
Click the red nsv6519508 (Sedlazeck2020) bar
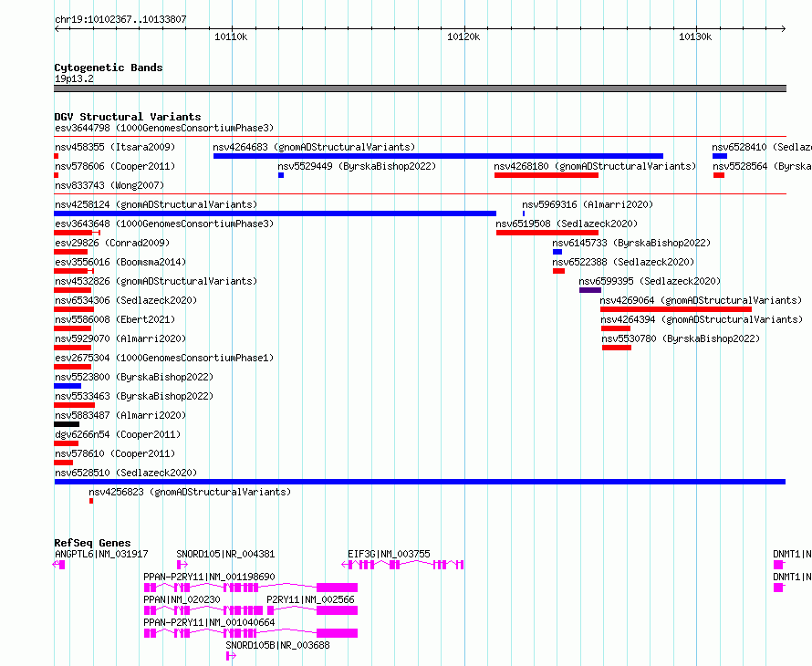[x=547, y=233]
